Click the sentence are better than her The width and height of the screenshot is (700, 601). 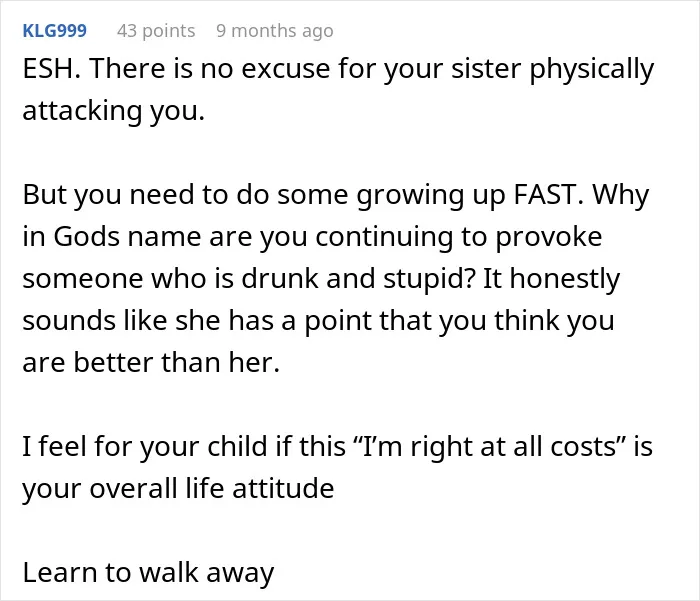[x=151, y=363]
